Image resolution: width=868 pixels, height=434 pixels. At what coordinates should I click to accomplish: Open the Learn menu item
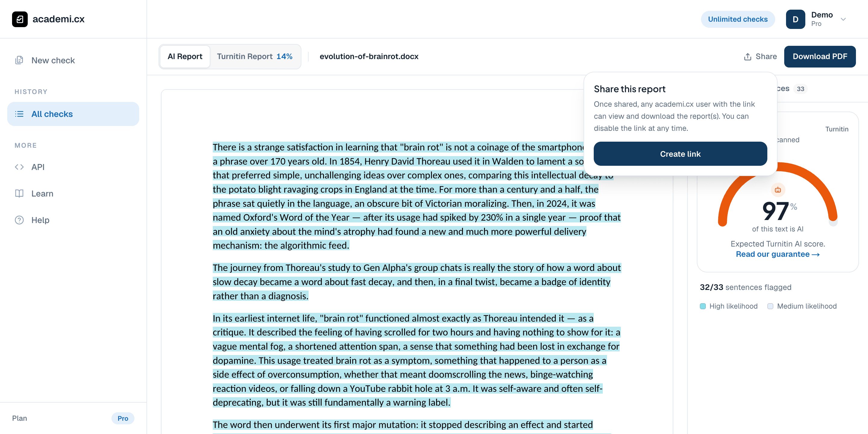73,193
